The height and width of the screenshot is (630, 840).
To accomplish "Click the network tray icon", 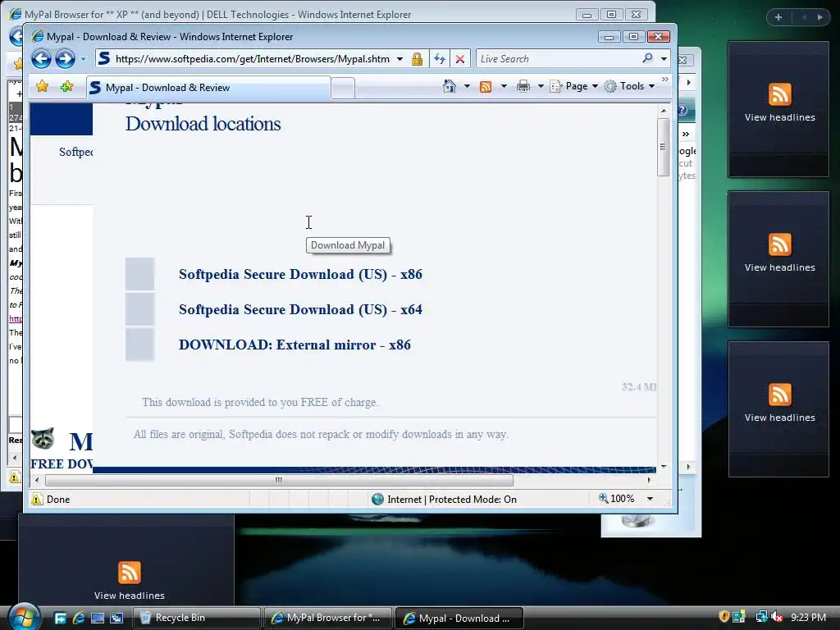I will coord(761,617).
